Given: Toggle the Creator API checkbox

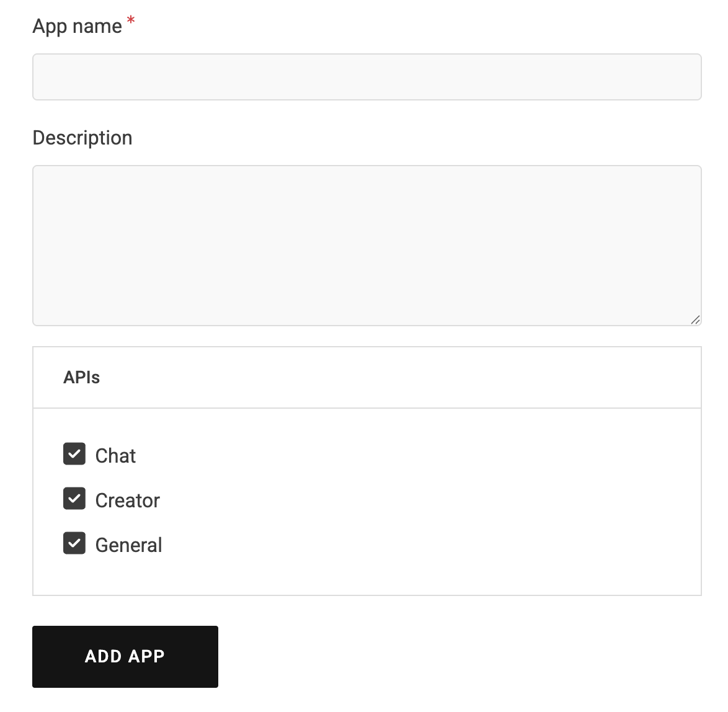Looking at the screenshot, I should 74,499.
